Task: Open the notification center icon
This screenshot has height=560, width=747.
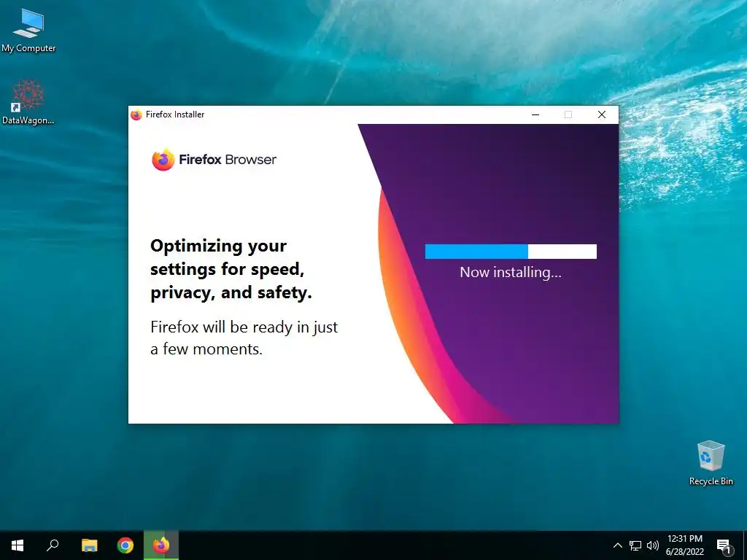Action: click(x=724, y=545)
